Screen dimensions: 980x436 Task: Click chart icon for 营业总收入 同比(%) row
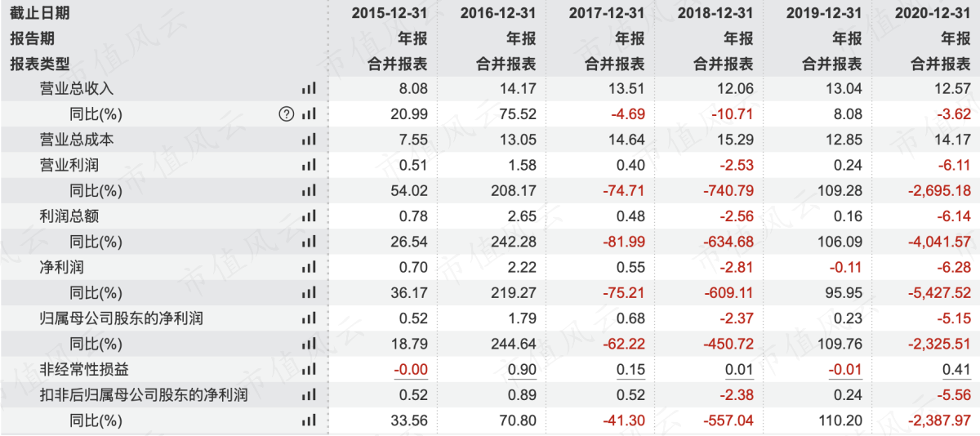click(308, 114)
